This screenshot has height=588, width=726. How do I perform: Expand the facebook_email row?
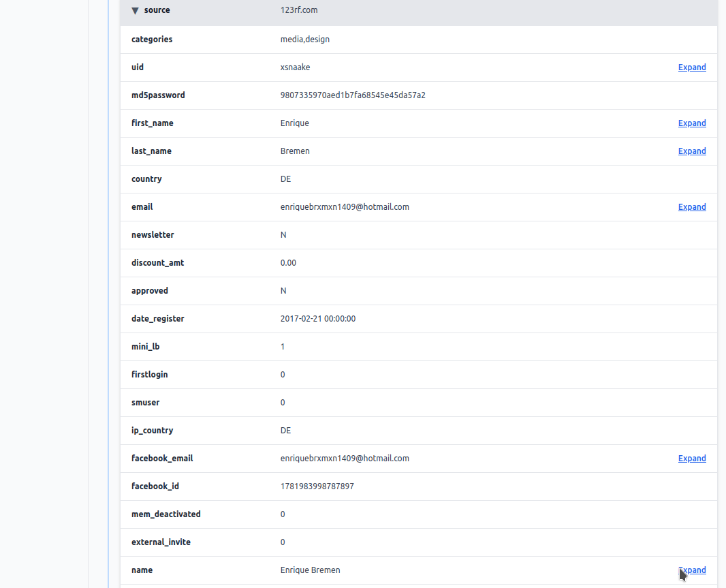(x=692, y=459)
